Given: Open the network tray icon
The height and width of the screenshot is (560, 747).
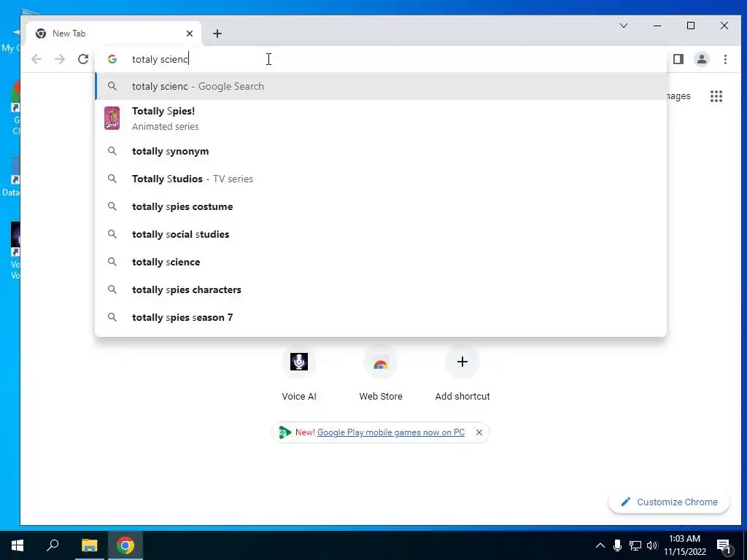Looking at the screenshot, I should [x=635, y=545].
